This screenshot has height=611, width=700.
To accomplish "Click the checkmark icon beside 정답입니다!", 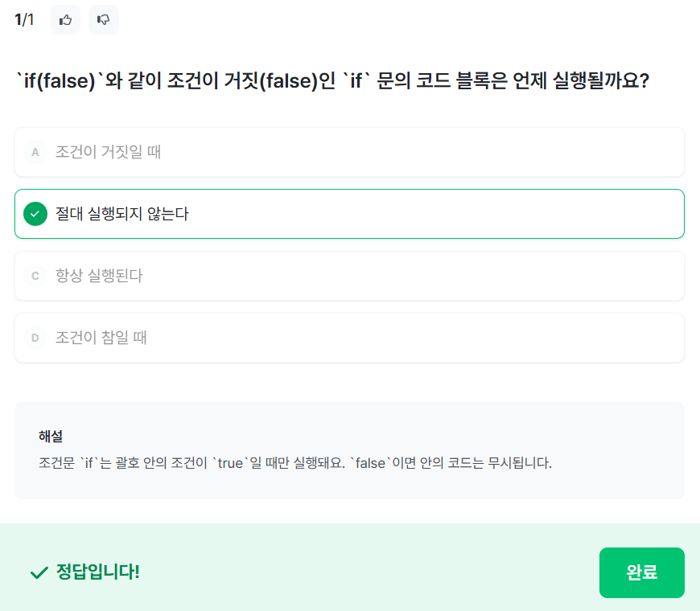I will coord(39,572).
